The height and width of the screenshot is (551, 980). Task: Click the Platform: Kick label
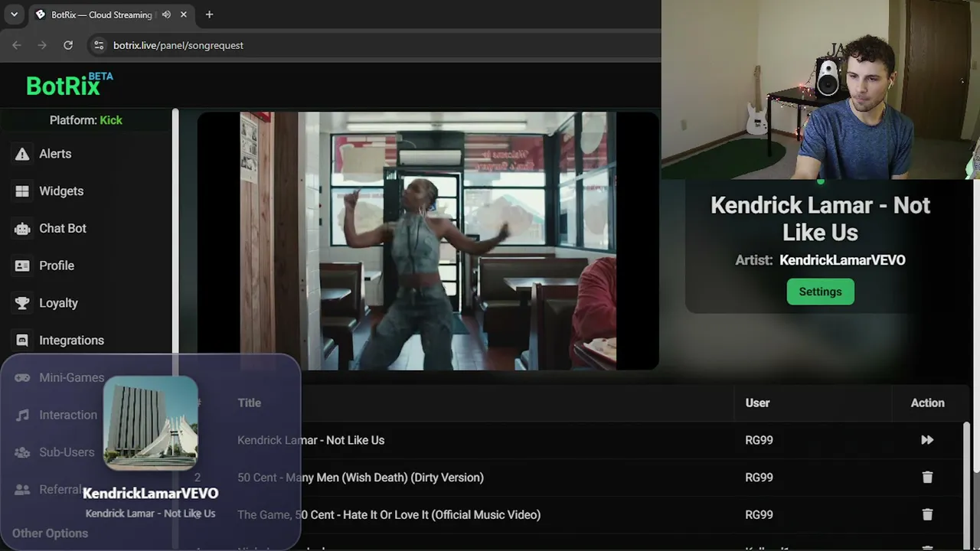click(x=86, y=120)
